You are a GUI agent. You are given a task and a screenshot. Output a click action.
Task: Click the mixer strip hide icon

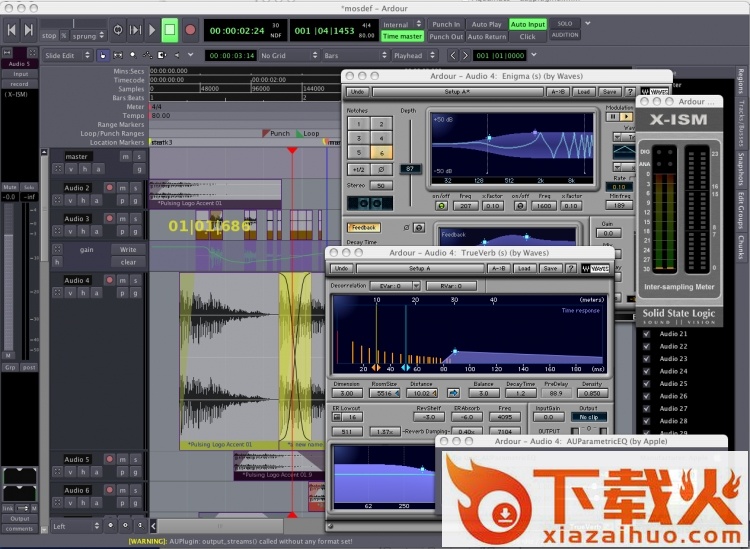(32, 52)
